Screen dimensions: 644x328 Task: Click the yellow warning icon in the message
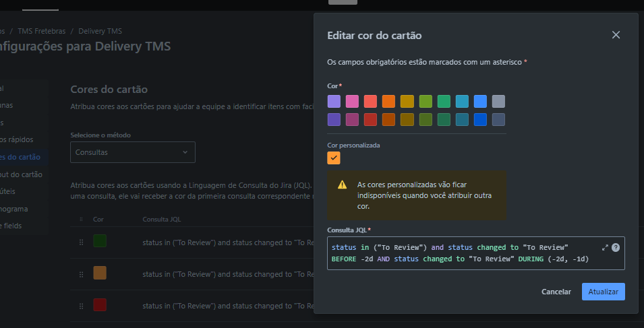342,185
